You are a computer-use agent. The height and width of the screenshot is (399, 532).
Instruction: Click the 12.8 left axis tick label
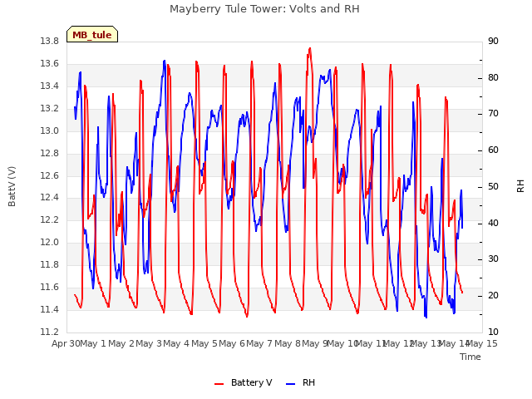50,153
